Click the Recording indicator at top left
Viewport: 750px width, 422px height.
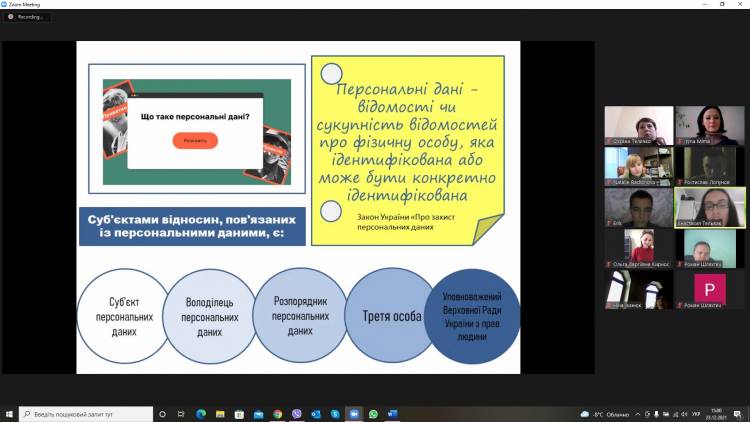click(27, 17)
